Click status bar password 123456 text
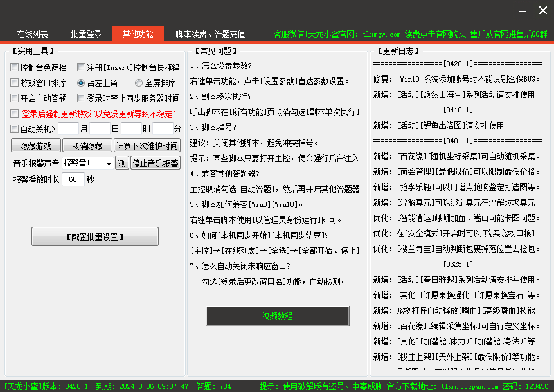Viewport: 554px width, 392px height. point(525,386)
